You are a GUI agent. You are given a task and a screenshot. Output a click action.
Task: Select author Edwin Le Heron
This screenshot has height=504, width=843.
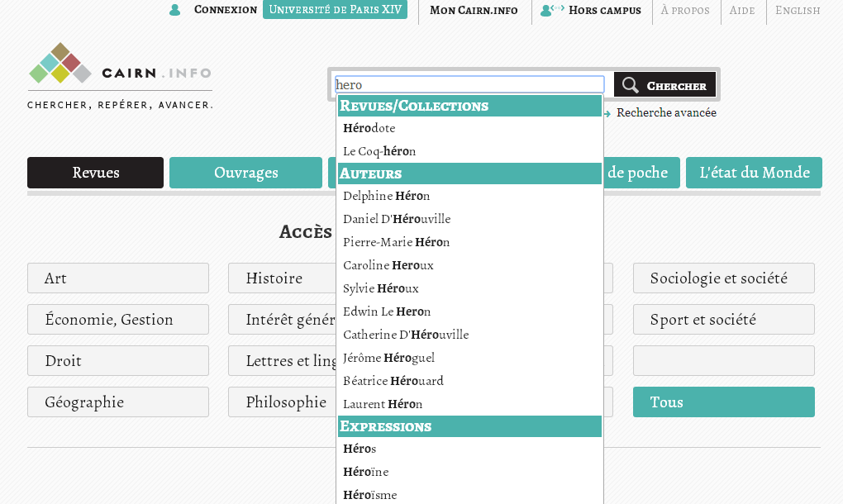469,311
